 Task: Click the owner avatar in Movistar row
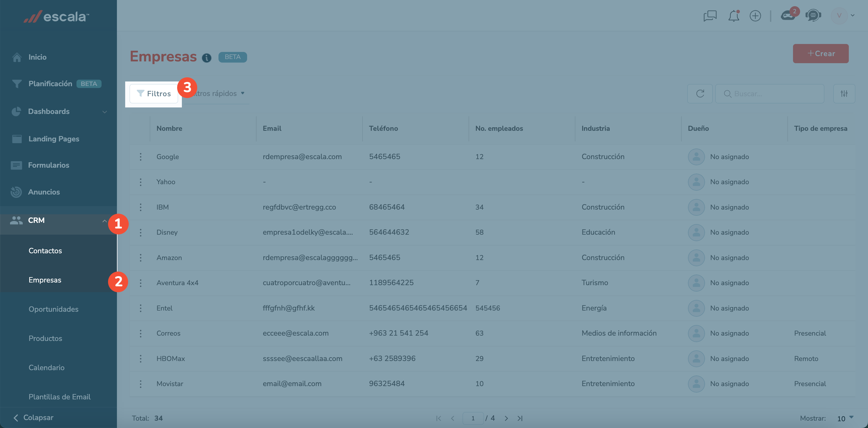pyautogui.click(x=696, y=384)
